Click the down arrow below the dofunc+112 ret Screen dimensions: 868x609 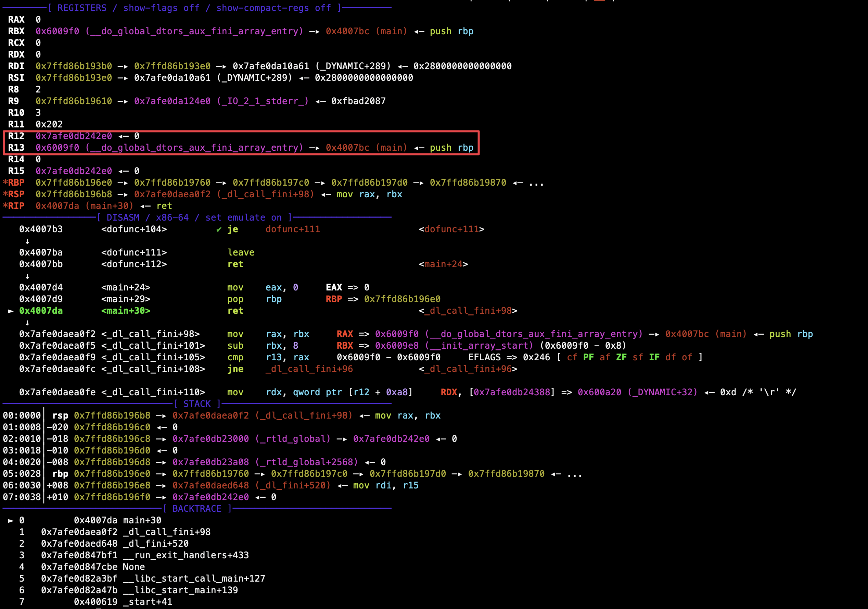pyautogui.click(x=27, y=276)
